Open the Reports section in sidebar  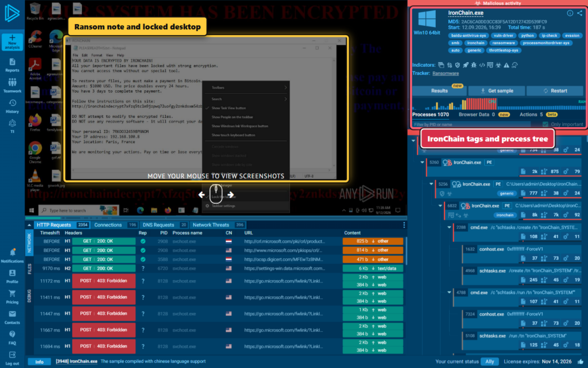point(12,66)
